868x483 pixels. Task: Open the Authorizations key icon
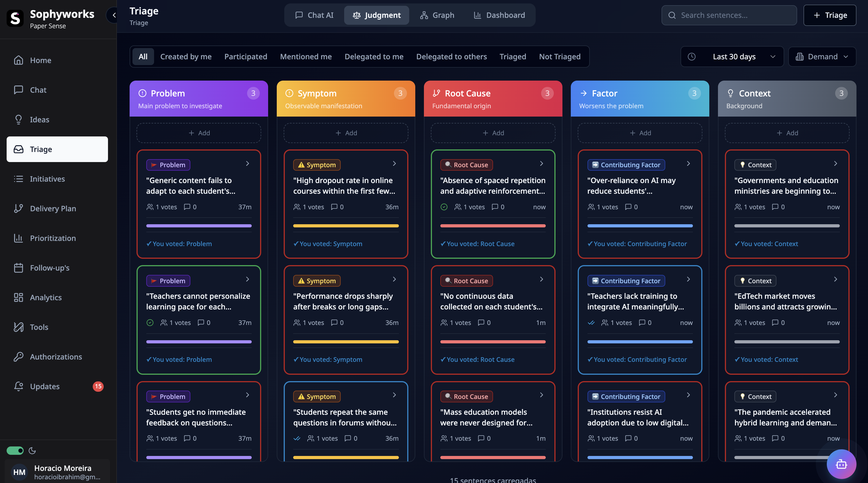point(18,357)
